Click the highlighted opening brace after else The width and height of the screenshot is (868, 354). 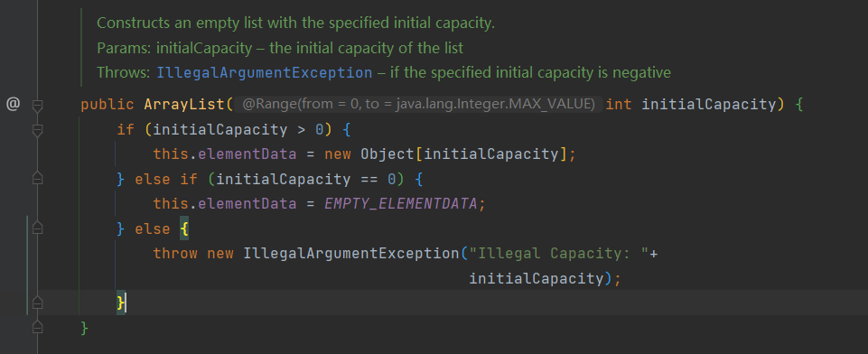183,228
